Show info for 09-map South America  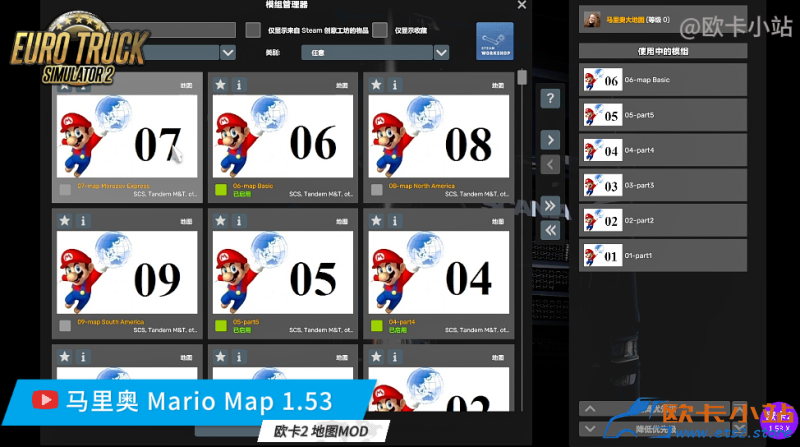pyautogui.click(x=83, y=221)
